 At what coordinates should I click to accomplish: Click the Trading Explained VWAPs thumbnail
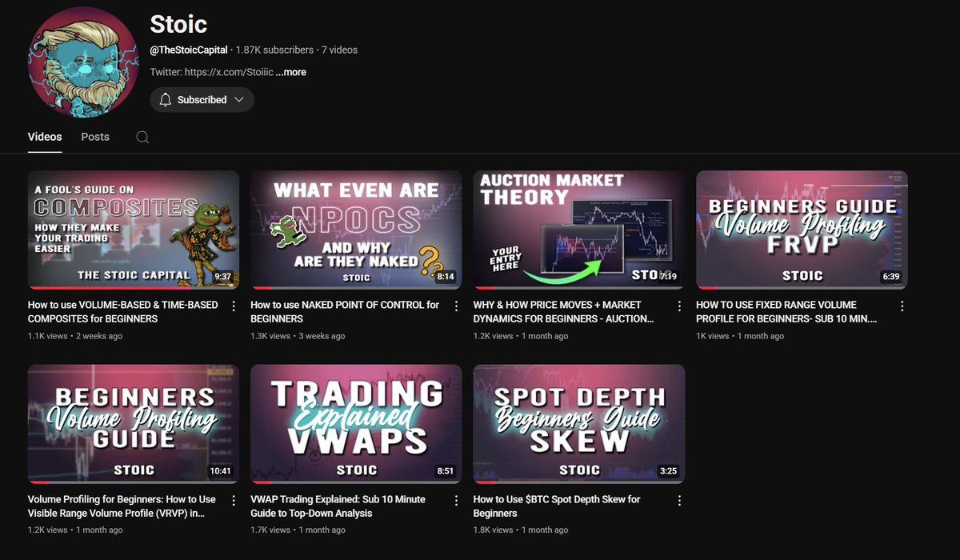click(x=356, y=424)
